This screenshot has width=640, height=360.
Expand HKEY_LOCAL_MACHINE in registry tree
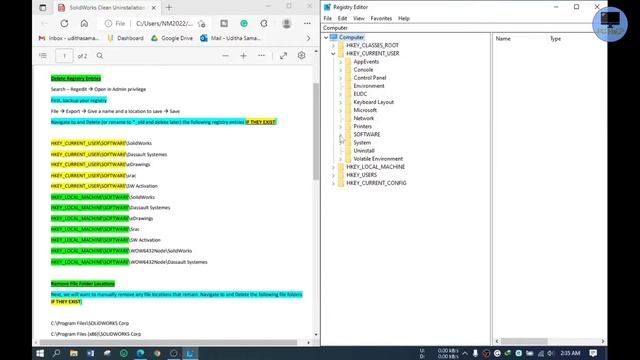(333, 167)
